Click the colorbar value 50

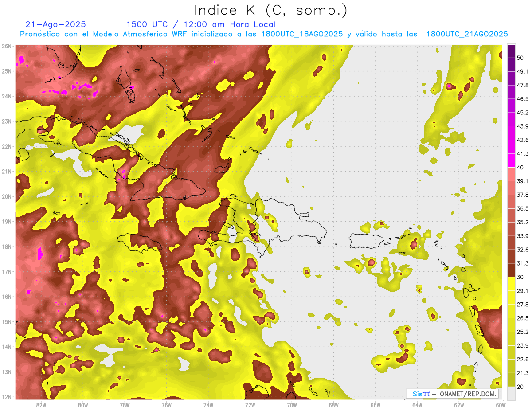click(520, 58)
